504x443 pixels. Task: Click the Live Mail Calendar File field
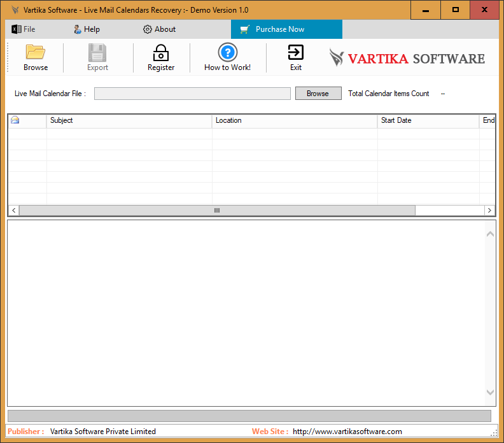192,94
